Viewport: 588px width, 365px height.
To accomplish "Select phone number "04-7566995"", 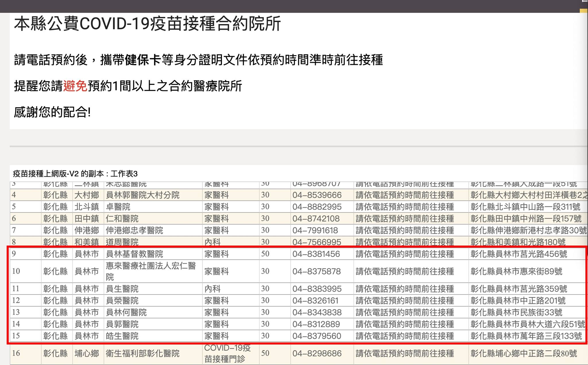I will pos(317,242).
